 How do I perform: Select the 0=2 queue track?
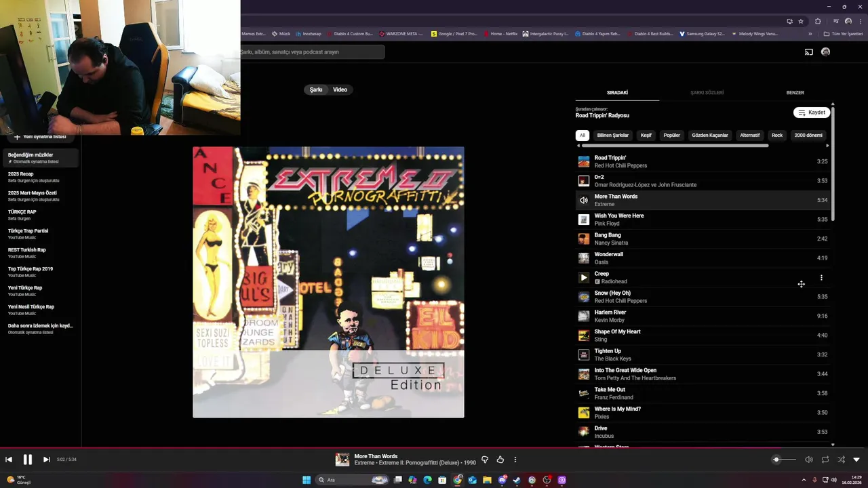[x=702, y=181]
